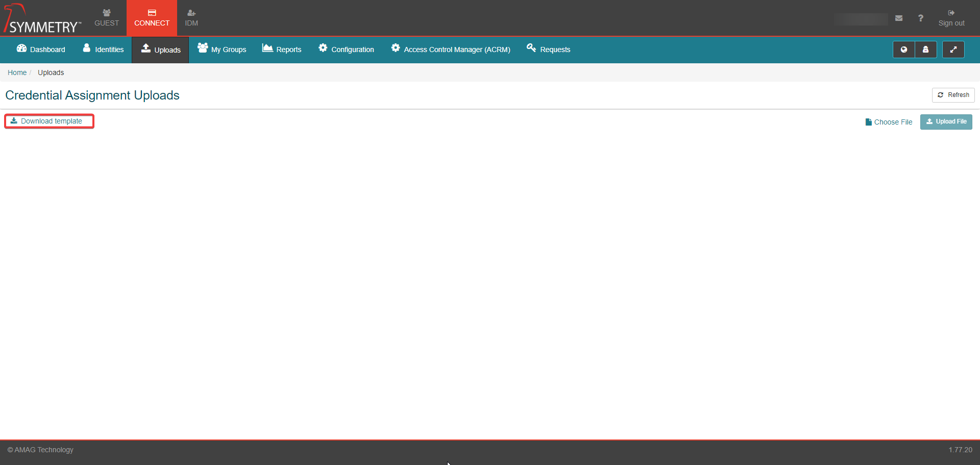Click the globe language icon button
The width and height of the screenshot is (980, 465).
(903, 50)
